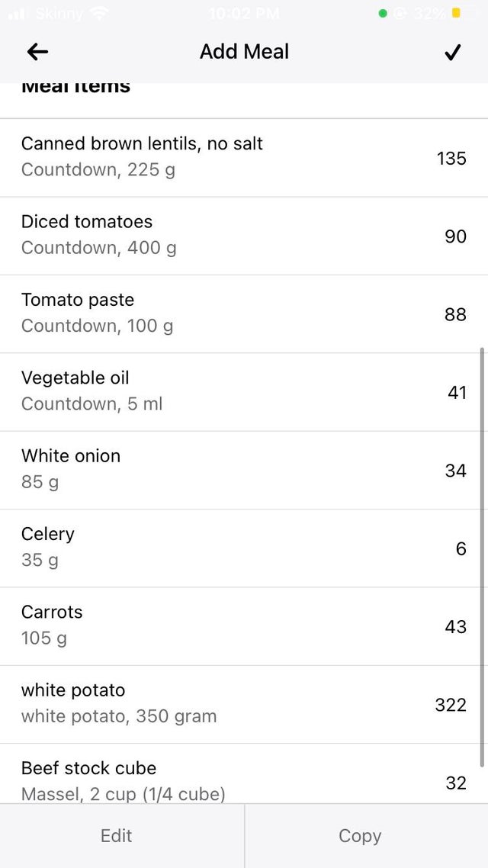488x868 pixels.
Task: Tap the battery icon in status bar
Action: [x=456, y=13]
